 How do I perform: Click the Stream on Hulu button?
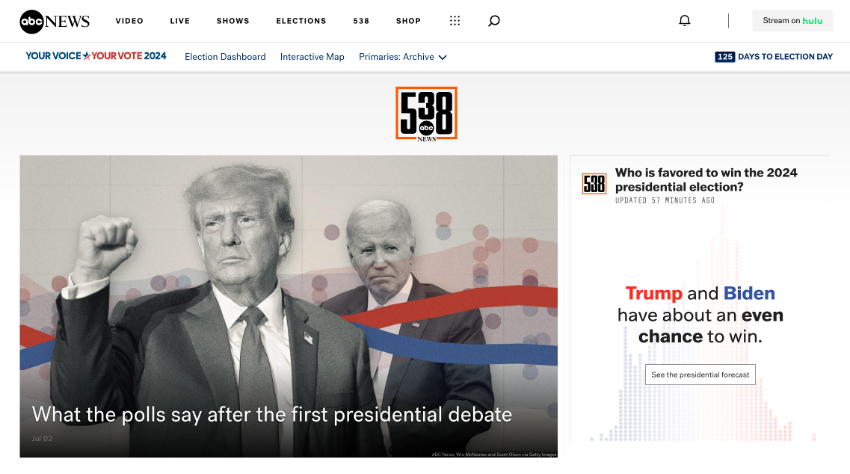793,21
